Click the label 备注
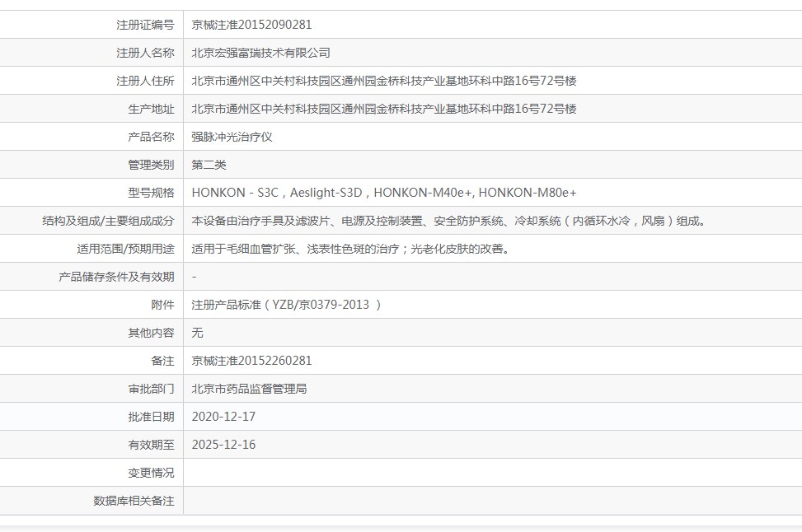This screenshot has height=532, width=802. pyautogui.click(x=162, y=361)
